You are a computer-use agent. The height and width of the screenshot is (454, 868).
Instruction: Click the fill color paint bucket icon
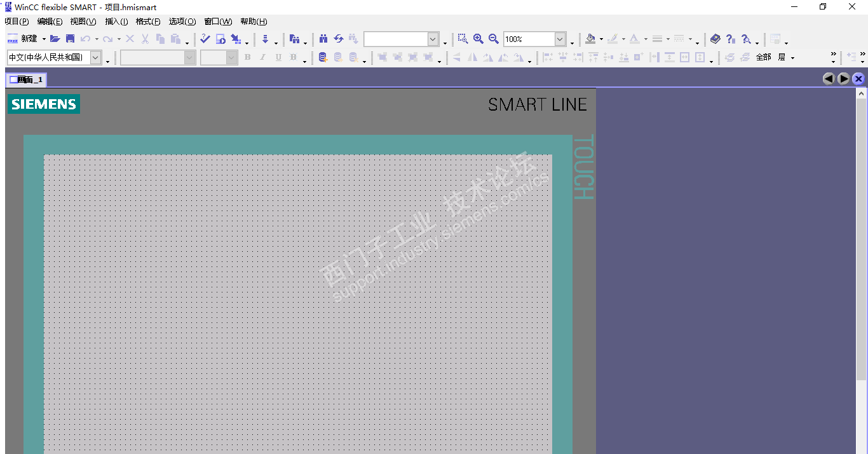[590, 39]
